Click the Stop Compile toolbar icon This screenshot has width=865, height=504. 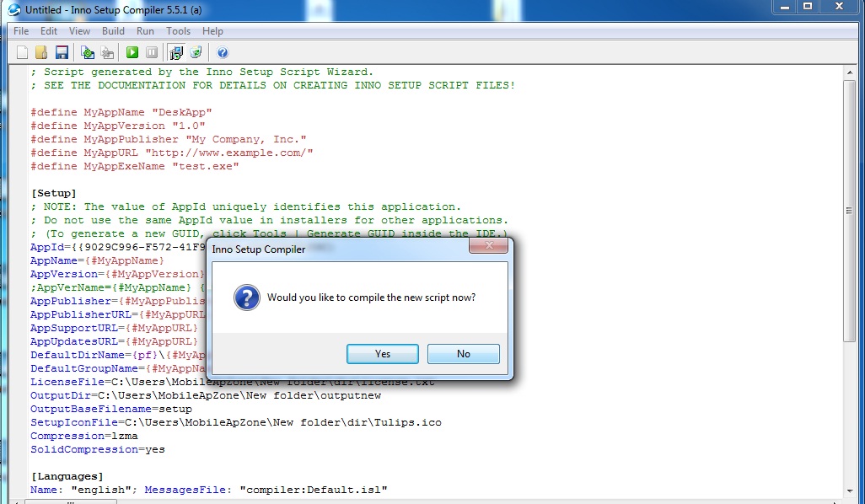pyautogui.click(x=108, y=52)
